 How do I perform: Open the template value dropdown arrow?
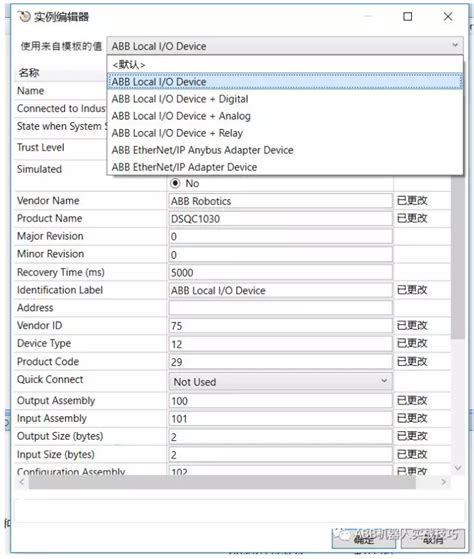coord(455,45)
